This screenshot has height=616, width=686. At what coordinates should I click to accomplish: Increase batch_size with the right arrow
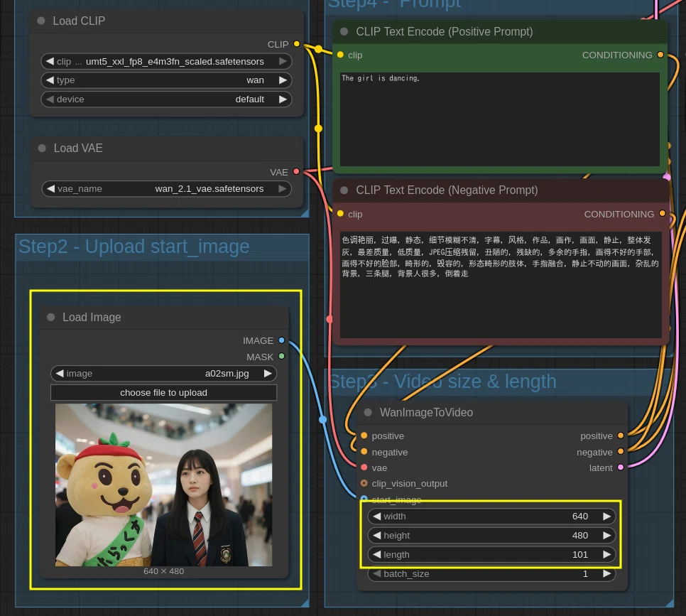pos(606,574)
